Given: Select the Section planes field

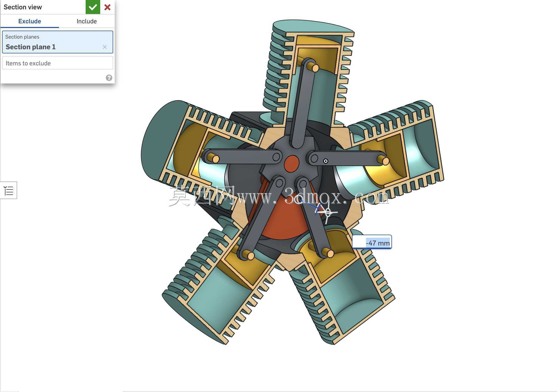Looking at the screenshot, I should [x=58, y=42].
